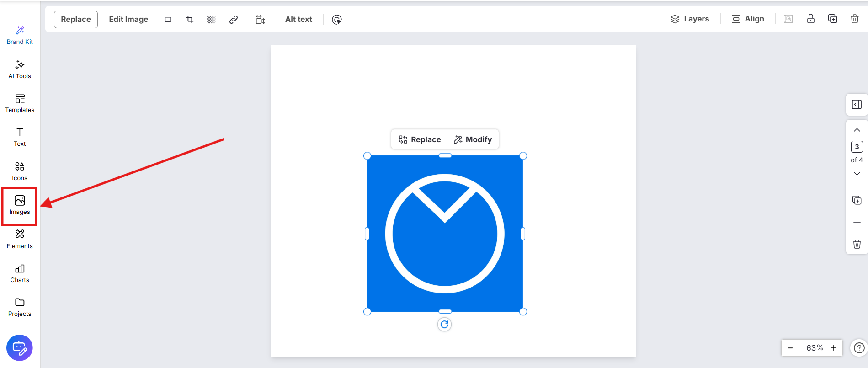Toggle the lock on selected element
The image size is (868, 368).
810,19
